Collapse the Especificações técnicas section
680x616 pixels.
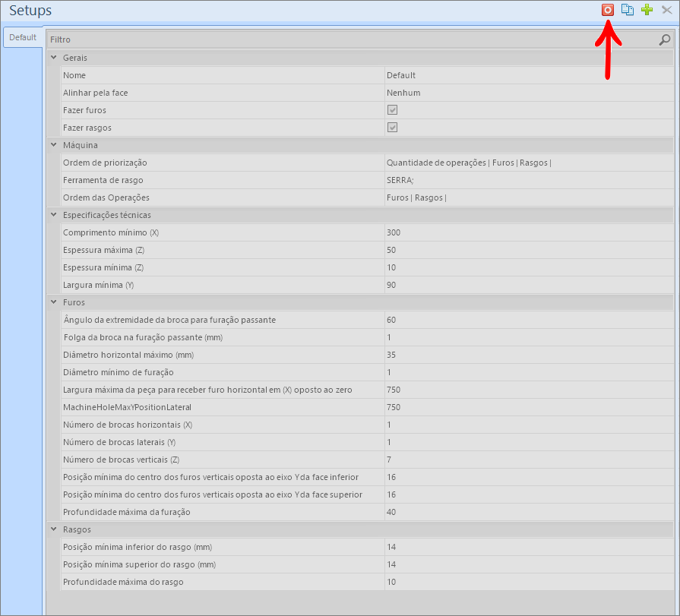tap(54, 215)
